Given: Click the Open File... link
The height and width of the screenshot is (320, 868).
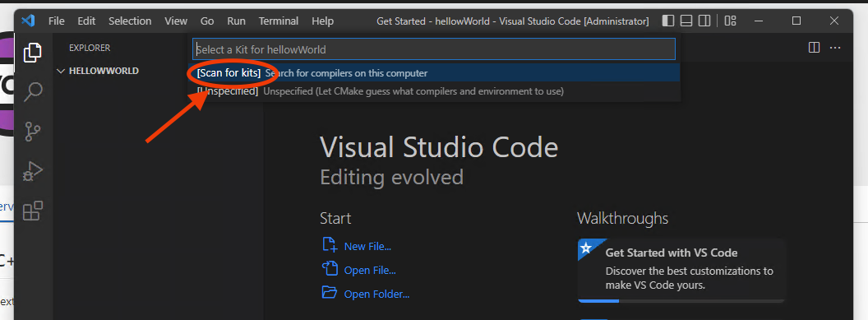Looking at the screenshot, I should point(370,270).
